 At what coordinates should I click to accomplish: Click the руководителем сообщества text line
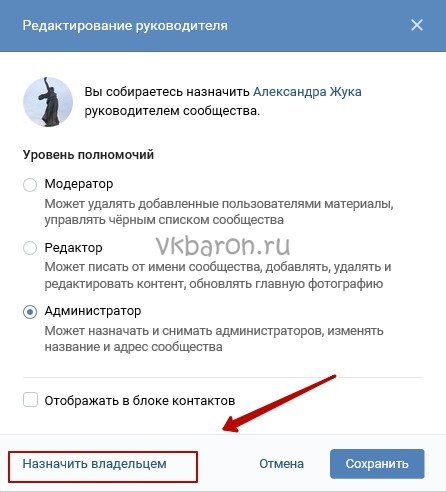pos(172,111)
